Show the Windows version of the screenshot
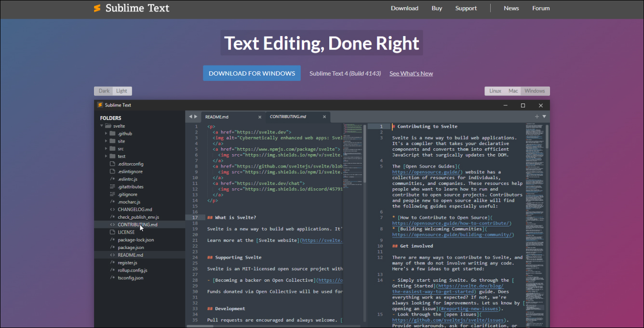 point(535,91)
